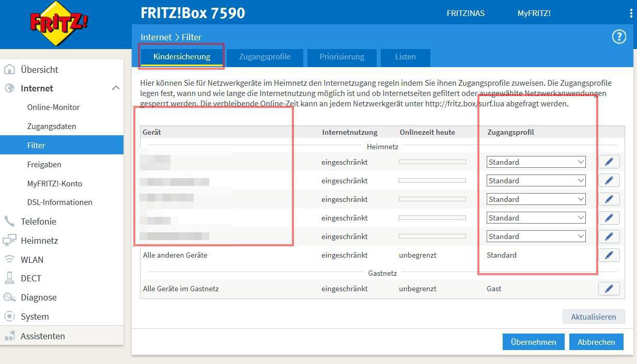Click the System gear icon
Viewport: 637px width, 364px height.
pyautogui.click(x=9, y=316)
